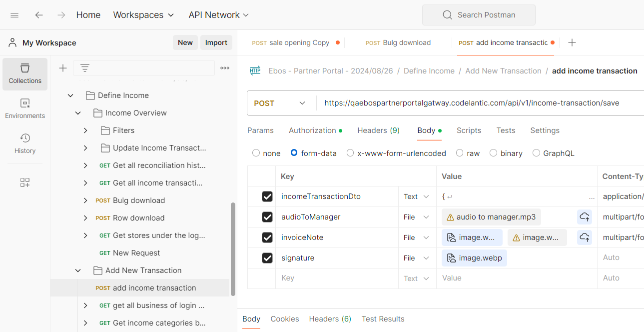The width and height of the screenshot is (644, 332).
Task: Open the API Network dropdown
Action: pyautogui.click(x=219, y=15)
